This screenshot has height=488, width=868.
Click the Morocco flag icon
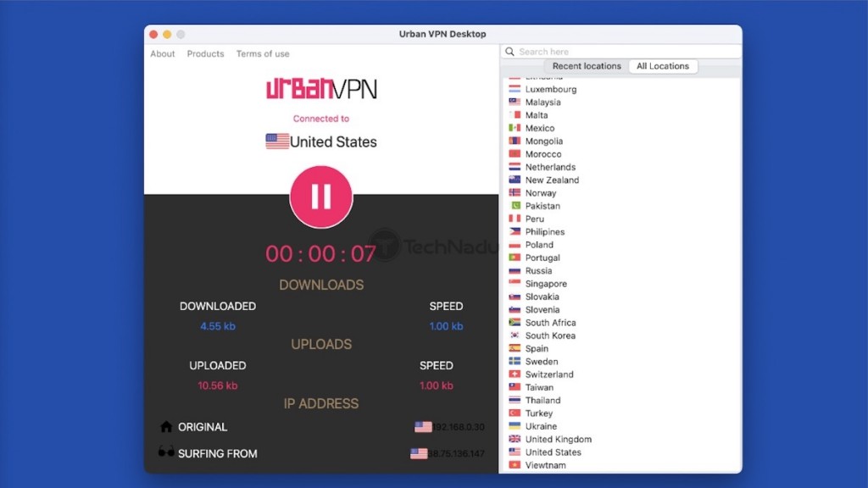(515, 154)
